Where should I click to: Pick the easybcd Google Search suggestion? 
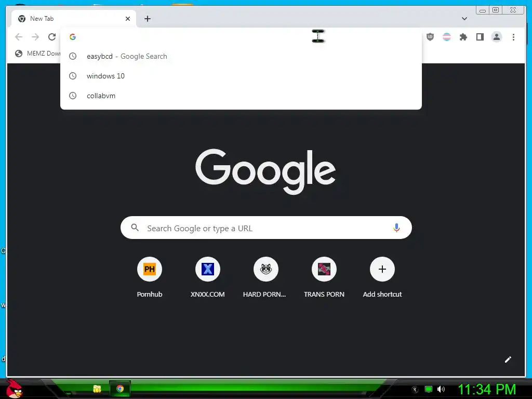(241, 56)
